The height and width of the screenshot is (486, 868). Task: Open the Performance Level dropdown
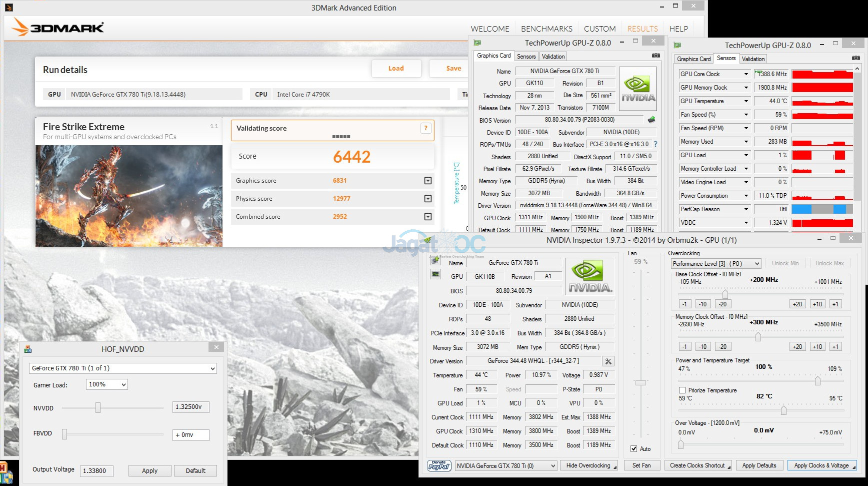click(x=715, y=263)
